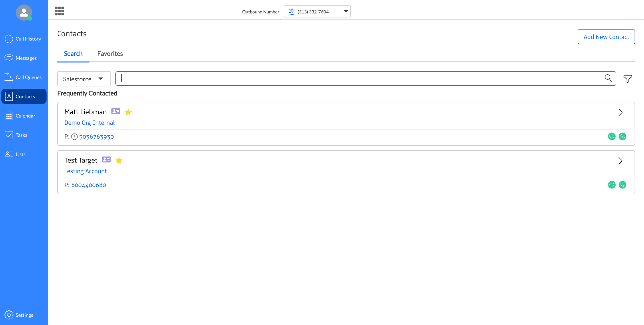Open the contacts filter funnel

pyautogui.click(x=628, y=79)
